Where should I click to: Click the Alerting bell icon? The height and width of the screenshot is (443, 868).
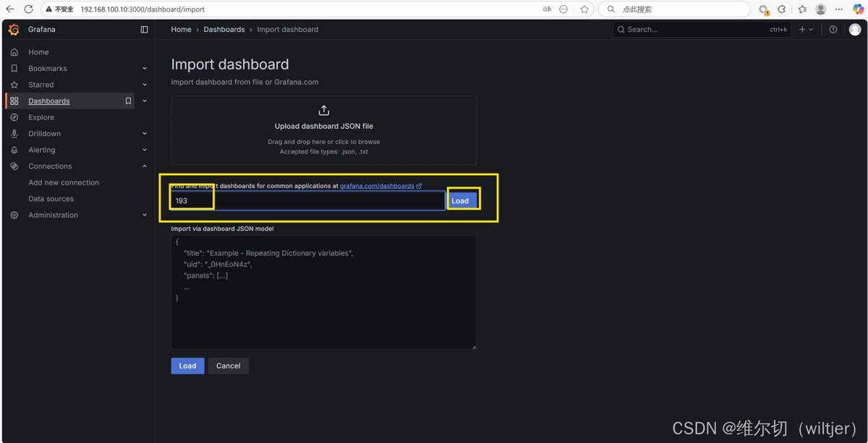click(x=14, y=150)
